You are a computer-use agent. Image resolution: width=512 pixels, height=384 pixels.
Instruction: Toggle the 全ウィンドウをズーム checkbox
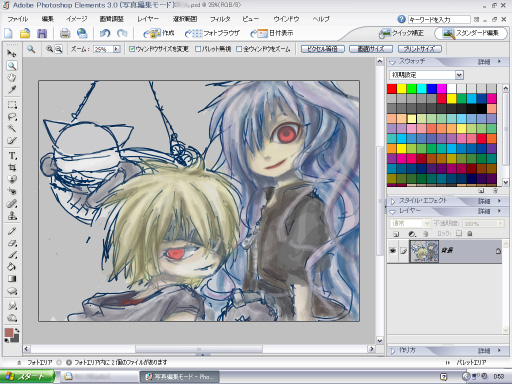(239, 49)
